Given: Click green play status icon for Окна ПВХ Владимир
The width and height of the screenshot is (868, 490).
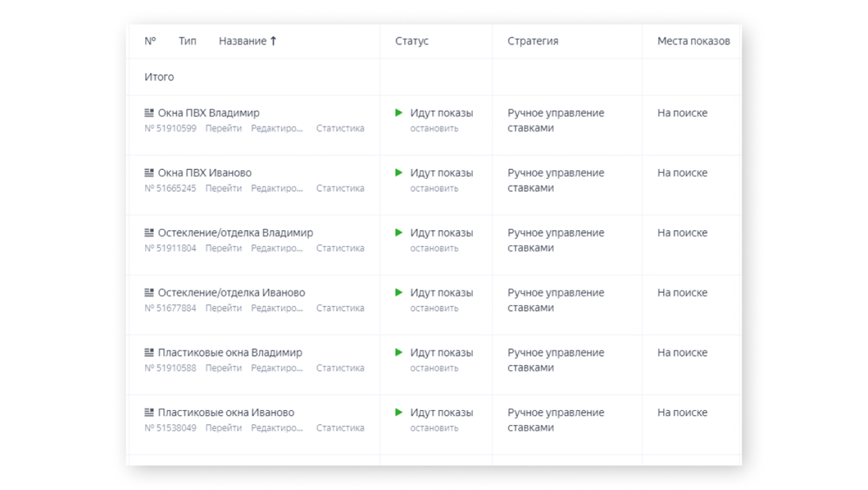Looking at the screenshot, I should point(399,113).
